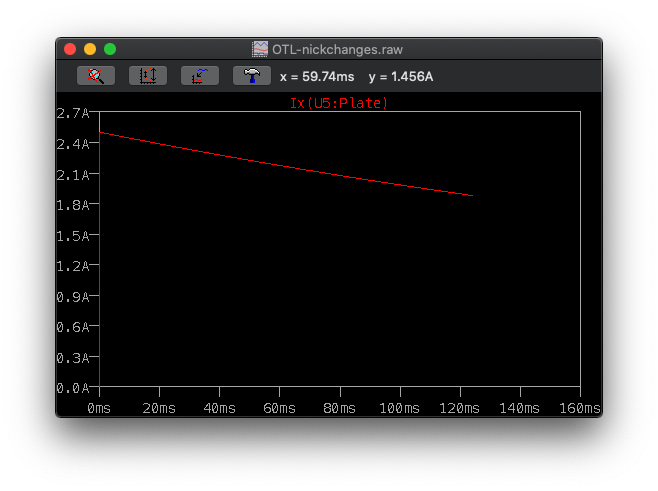Click the y = 1.456A cursor readout
Image resolution: width=658 pixels, height=491 pixels.
(401, 77)
